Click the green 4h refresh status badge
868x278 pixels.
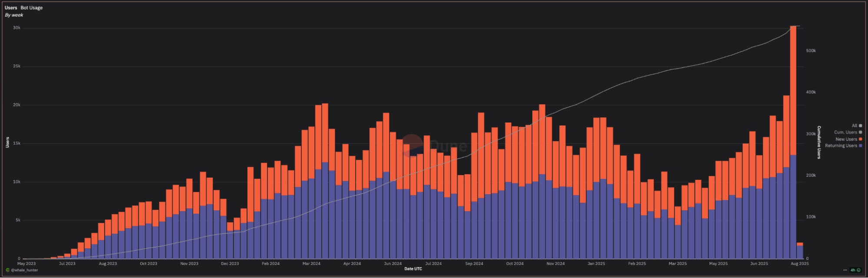coord(855,270)
